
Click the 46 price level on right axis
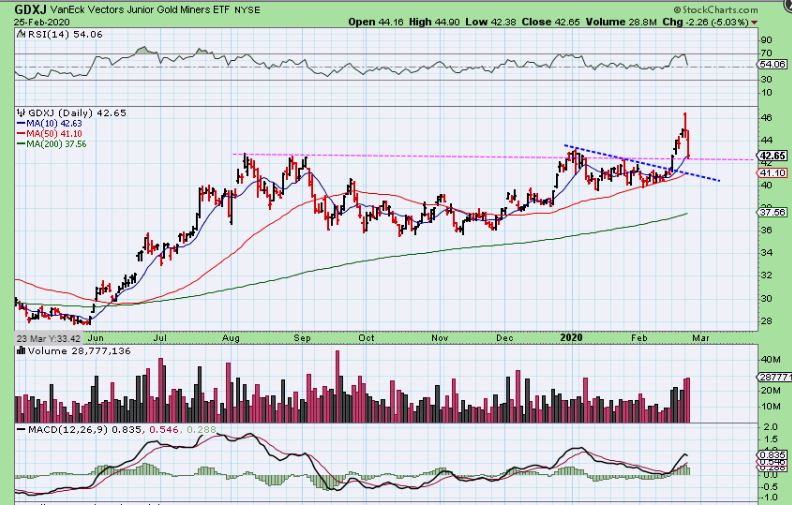pos(766,118)
